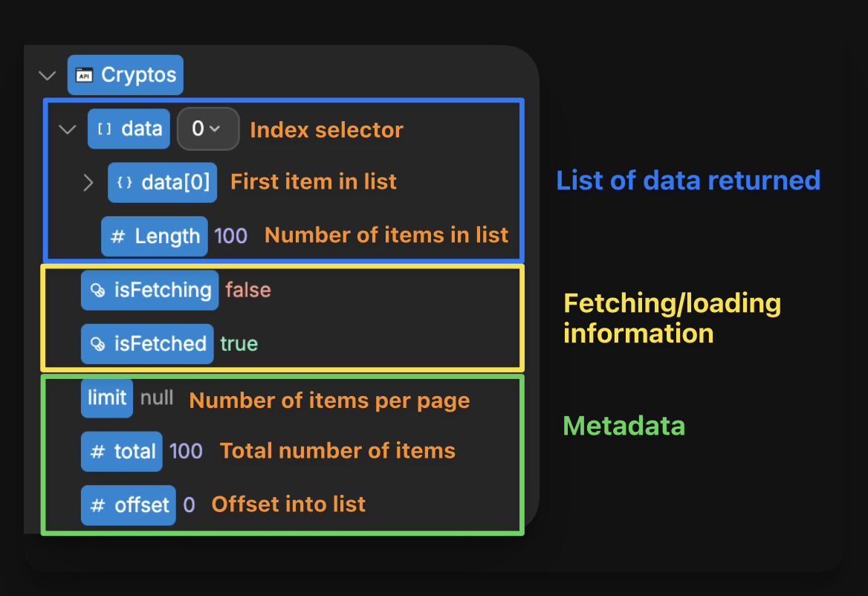
Task: Open the index selector dropdown showing 0
Action: (208, 128)
